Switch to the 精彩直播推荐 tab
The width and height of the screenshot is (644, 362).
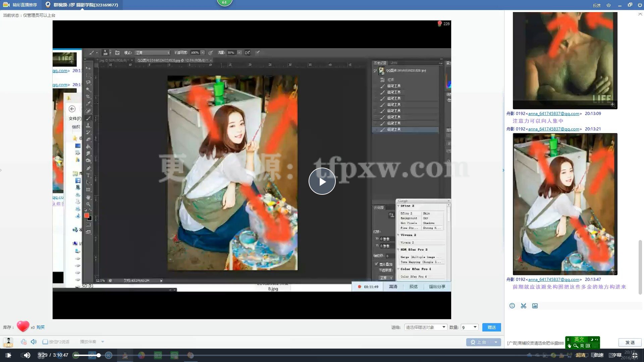(x=21, y=5)
